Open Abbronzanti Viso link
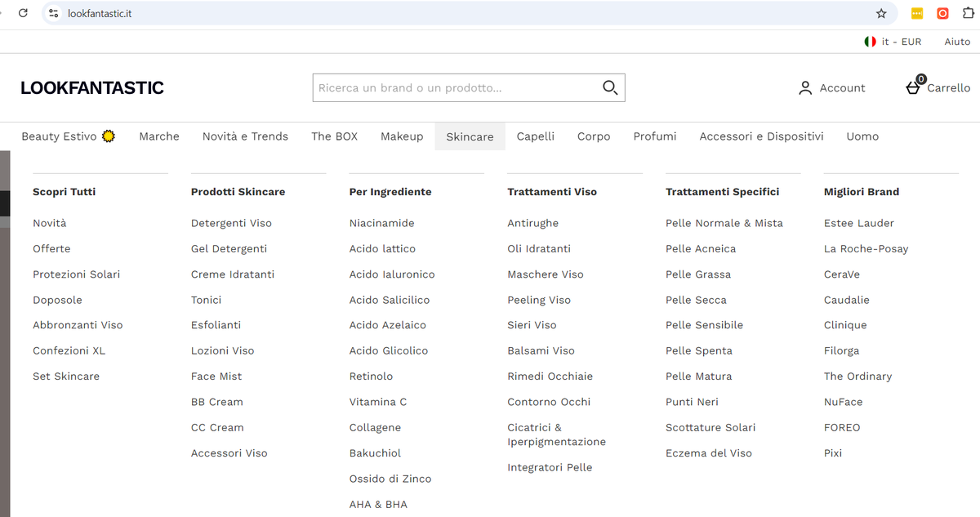The image size is (980, 517). tap(78, 325)
